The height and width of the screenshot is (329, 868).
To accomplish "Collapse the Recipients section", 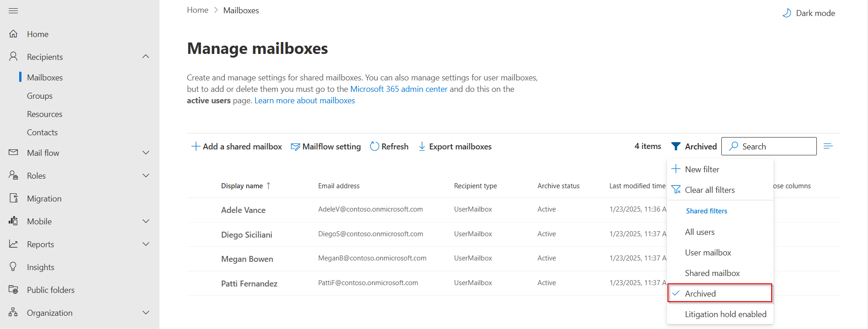I will [x=145, y=56].
